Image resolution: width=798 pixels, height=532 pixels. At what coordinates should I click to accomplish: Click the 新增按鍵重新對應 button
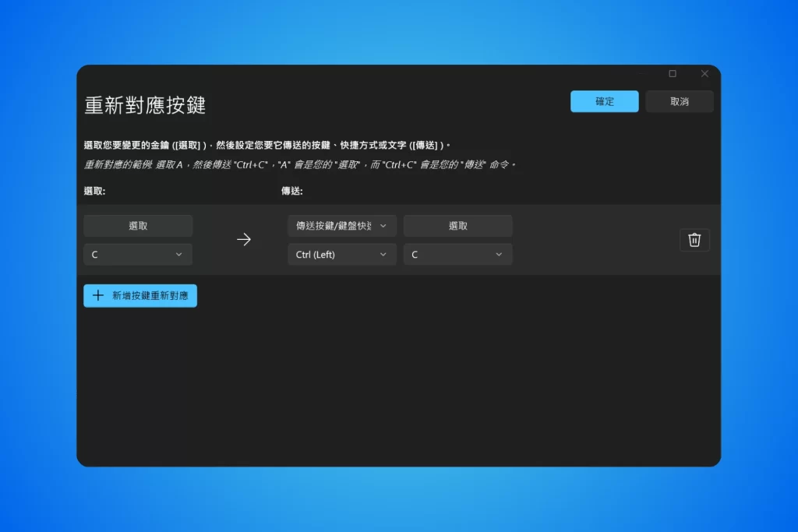point(139,295)
